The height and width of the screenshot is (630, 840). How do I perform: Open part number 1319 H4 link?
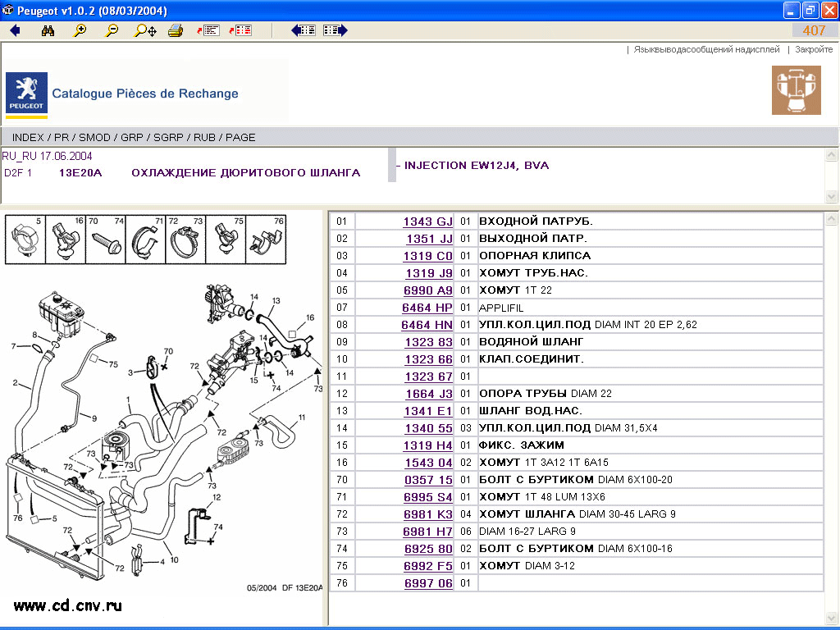427,445
